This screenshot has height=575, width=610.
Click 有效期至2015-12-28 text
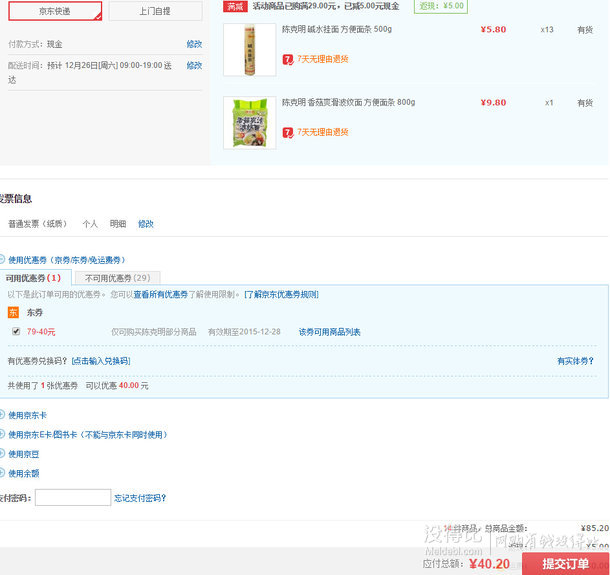tap(244, 332)
